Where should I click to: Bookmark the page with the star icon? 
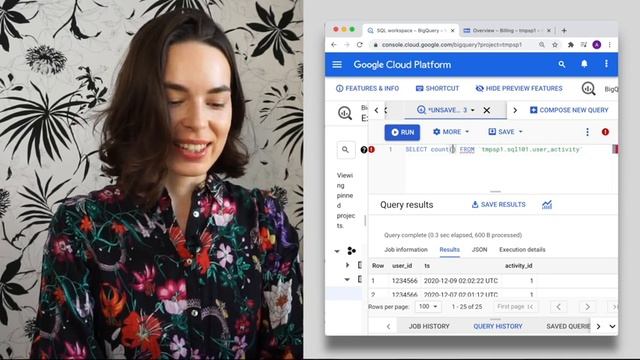point(555,44)
